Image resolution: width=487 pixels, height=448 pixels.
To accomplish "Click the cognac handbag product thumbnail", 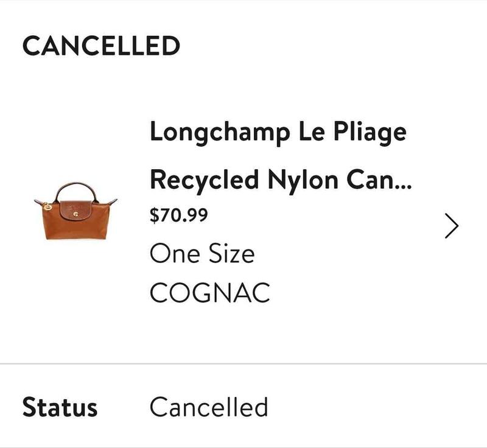I will pos(75,211).
